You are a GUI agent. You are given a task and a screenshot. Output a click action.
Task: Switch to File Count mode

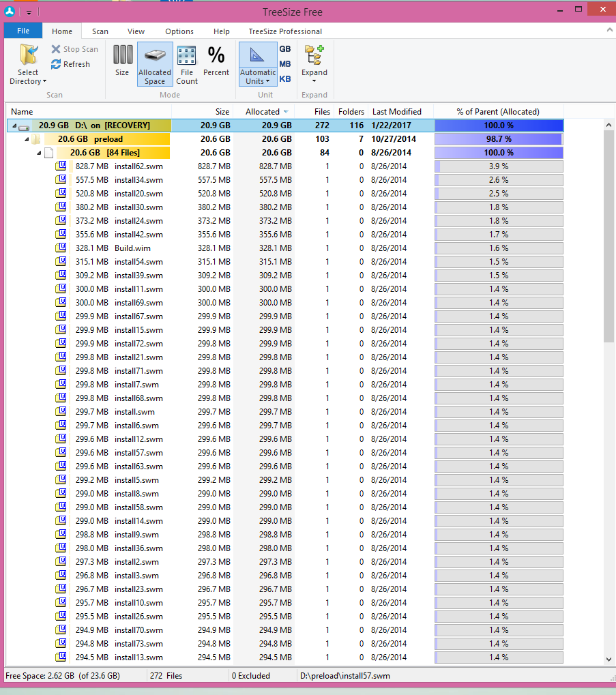(186, 64)
